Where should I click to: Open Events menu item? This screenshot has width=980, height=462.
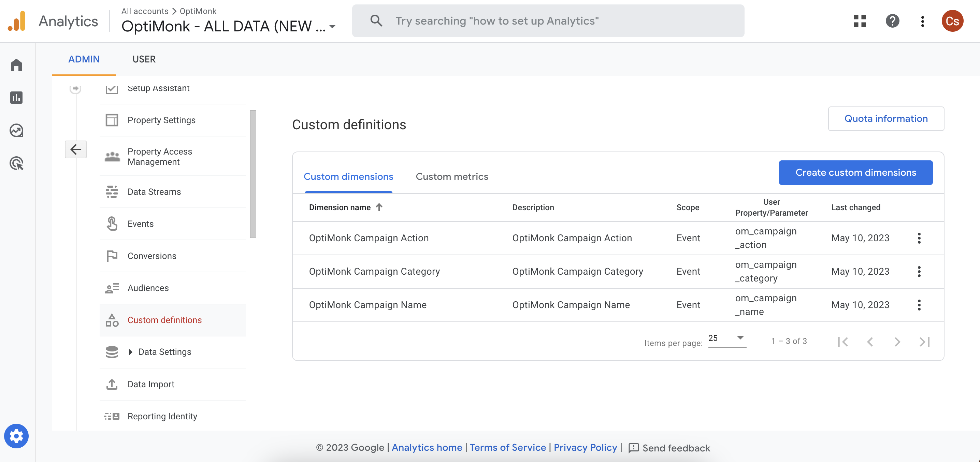pyautogui.click(x=172, y=224)
